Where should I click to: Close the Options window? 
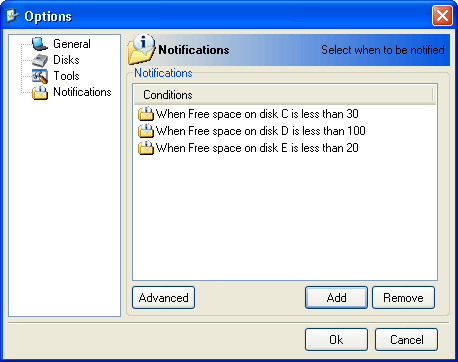(442, 16)
